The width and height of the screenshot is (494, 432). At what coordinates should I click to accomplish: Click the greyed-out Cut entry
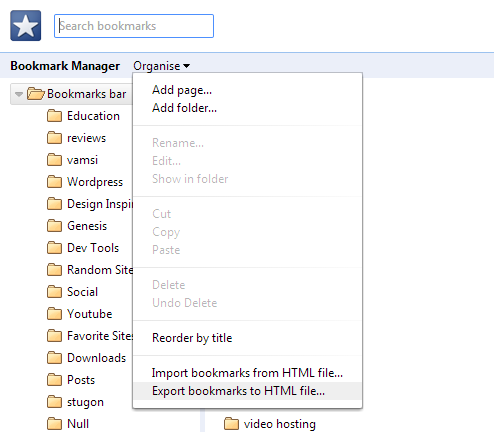[247, 214]
